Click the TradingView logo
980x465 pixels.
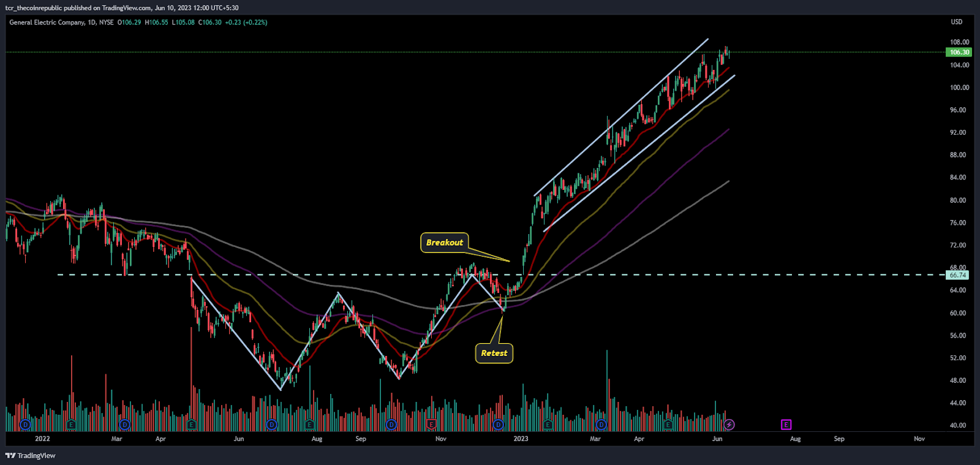point(30,456)
